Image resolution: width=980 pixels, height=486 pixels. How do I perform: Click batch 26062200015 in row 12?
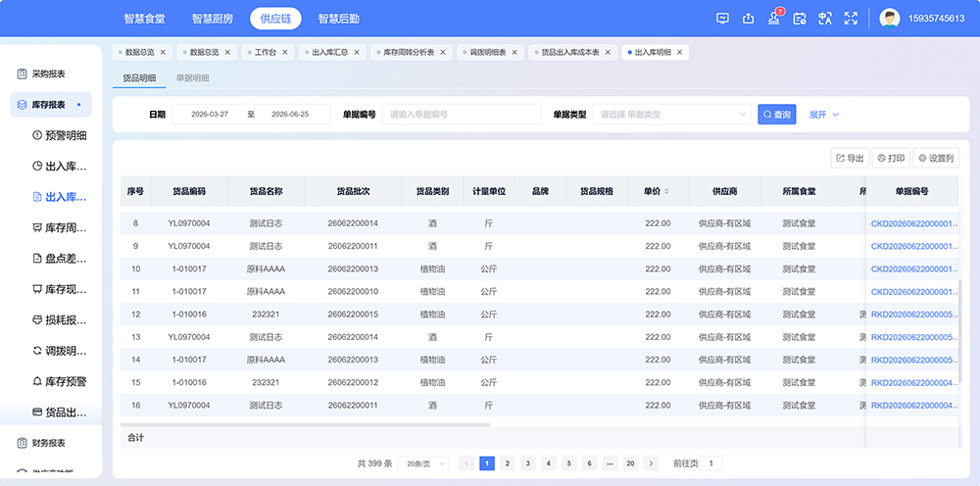[x=353, y=315]
